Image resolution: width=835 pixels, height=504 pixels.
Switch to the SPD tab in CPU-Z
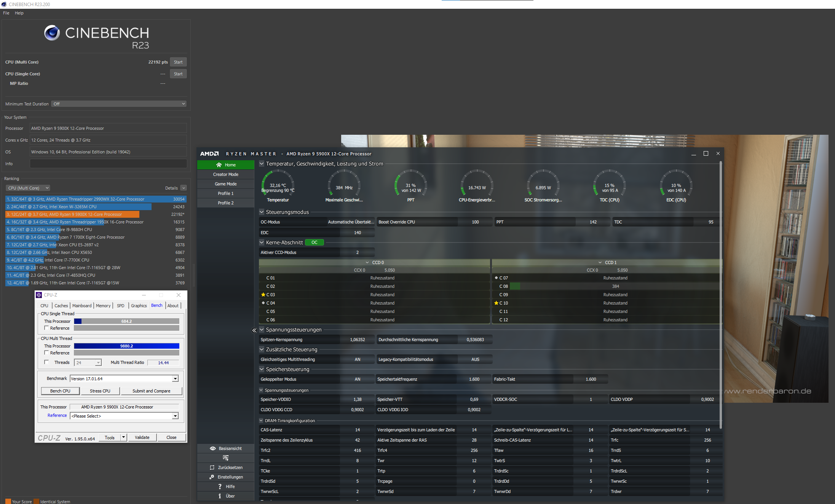click(120, 305)
